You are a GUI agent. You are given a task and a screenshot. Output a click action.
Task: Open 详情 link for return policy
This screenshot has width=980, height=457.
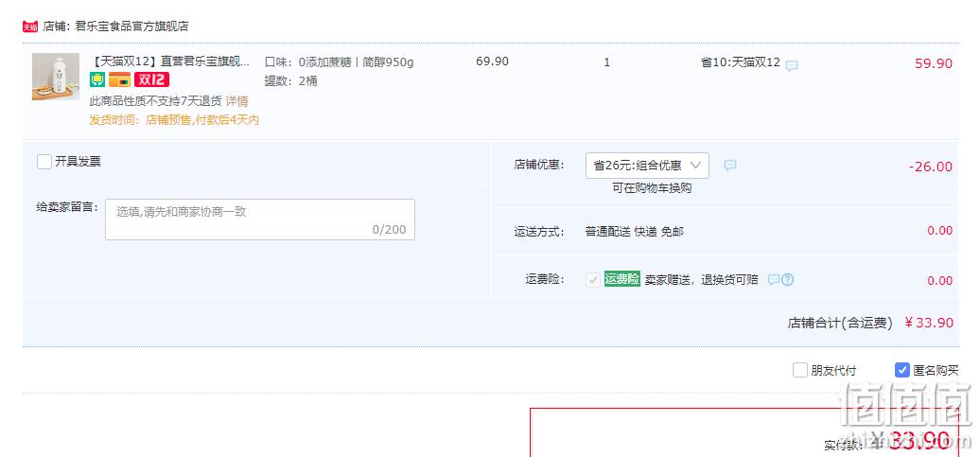(236, 101)
